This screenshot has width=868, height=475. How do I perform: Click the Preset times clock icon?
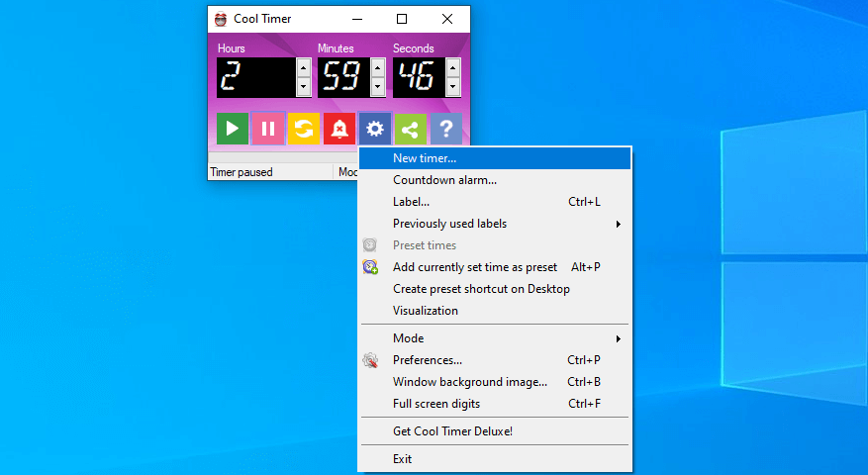(x=370, y=244)
